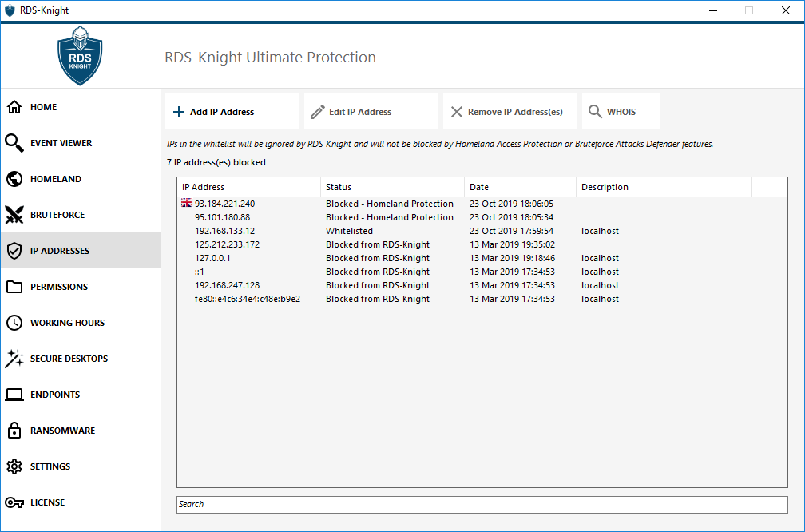Sort by the Date column header
Screen dimensions: 805x532
[520, 187]
